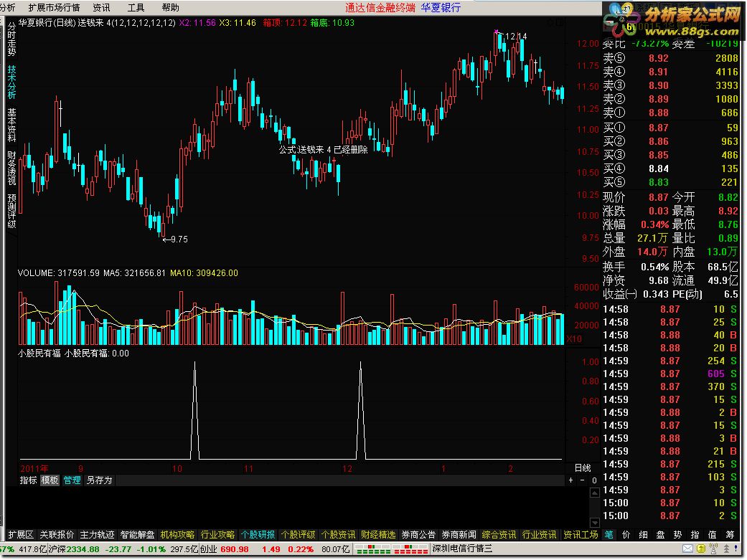
Task: Open the 综合资讯 bottom tab
Action: [x=499, y=535]
